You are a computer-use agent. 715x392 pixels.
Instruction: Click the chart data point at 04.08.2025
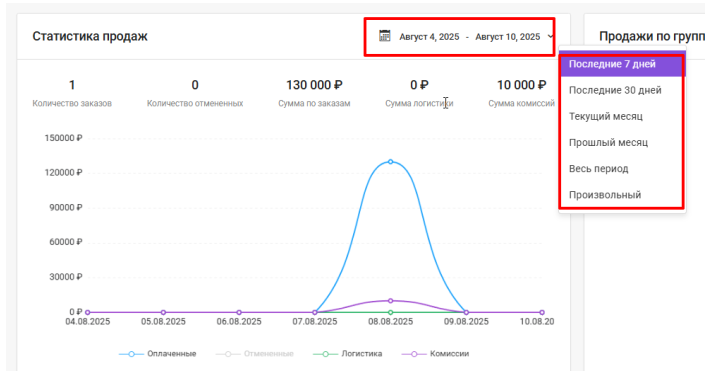pyautogui.click(x=88, y=312)
